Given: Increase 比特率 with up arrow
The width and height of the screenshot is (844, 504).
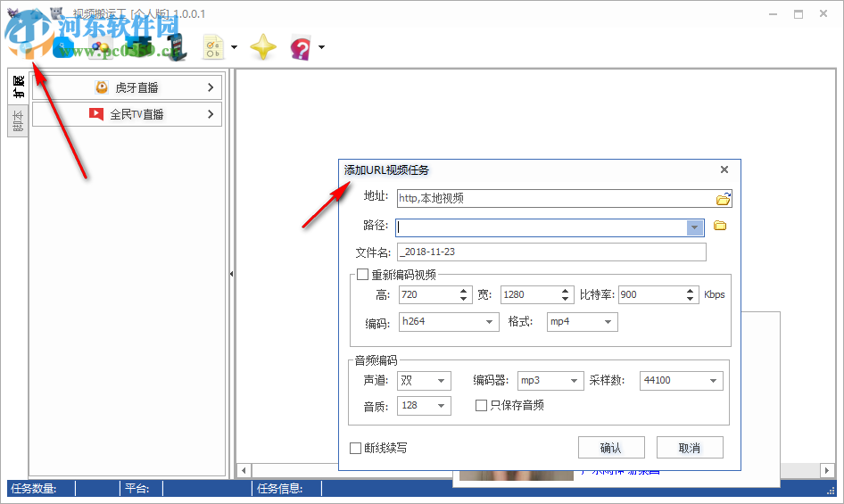Looking at the screenshot, I should coord(690,291).
